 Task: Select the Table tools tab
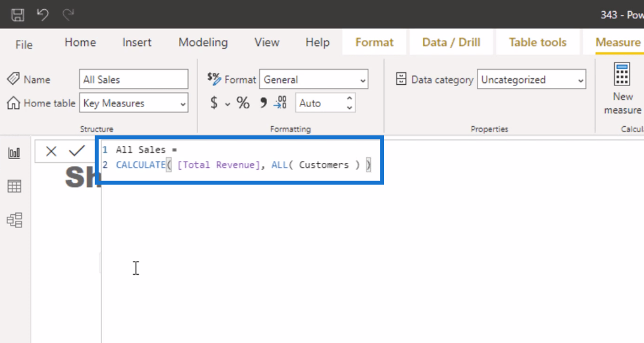tap(537, 42)
